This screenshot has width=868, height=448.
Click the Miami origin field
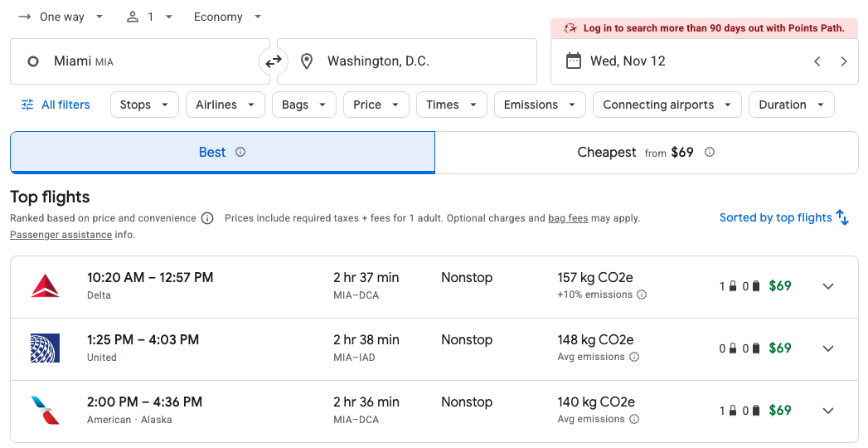[x=140, y=61]
